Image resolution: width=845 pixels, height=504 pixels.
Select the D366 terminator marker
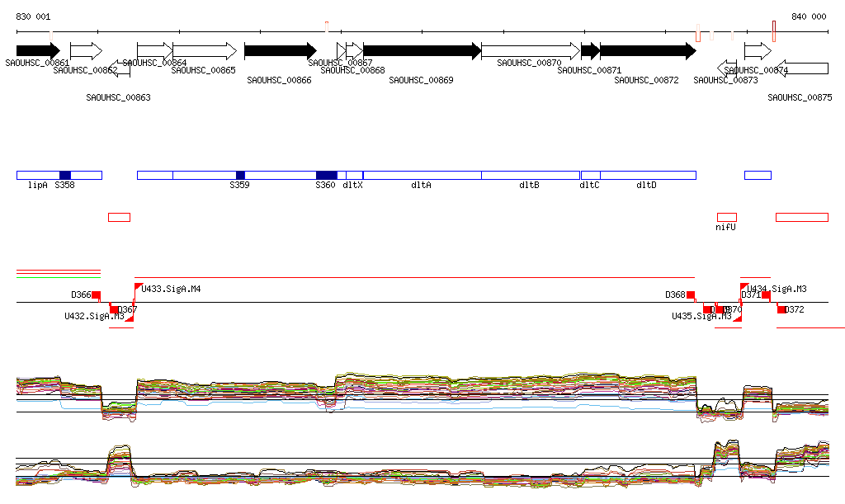[96, 294]
